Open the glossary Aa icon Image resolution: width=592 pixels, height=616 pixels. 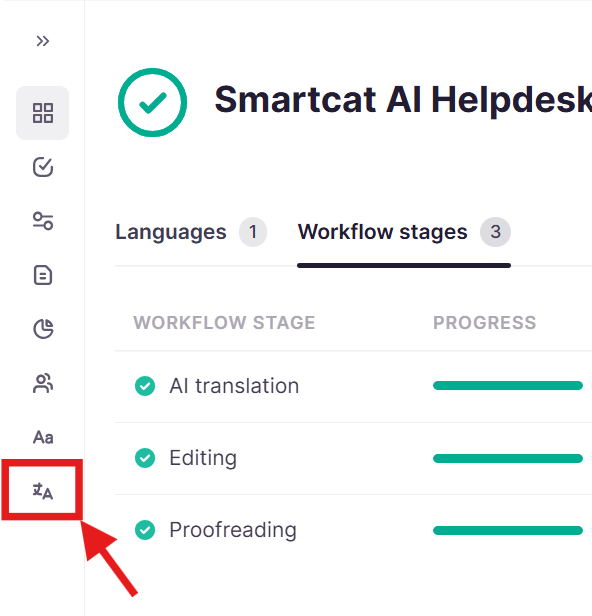click(x=42, y=437)
